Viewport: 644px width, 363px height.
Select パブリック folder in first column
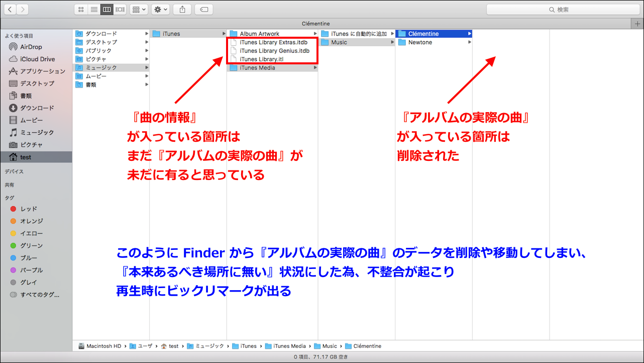pos(112,51)
